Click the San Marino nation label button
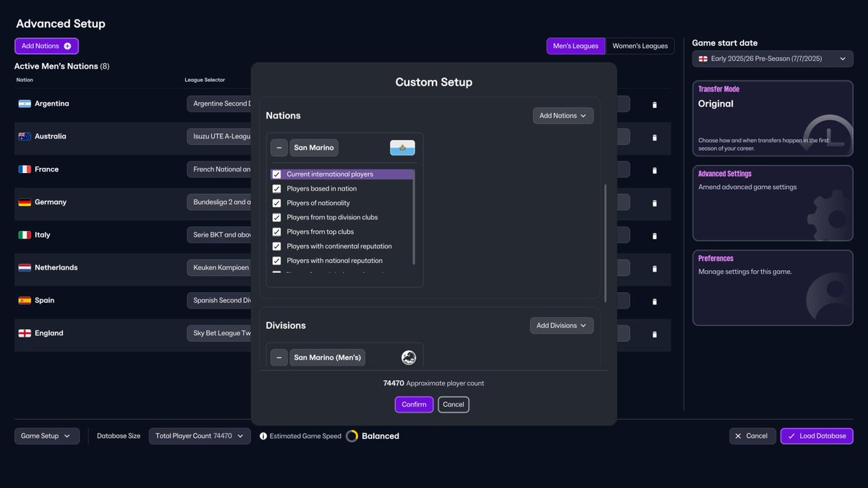This screenshot has width=868, height=488. pyautogui.click(x=314, y=148)
